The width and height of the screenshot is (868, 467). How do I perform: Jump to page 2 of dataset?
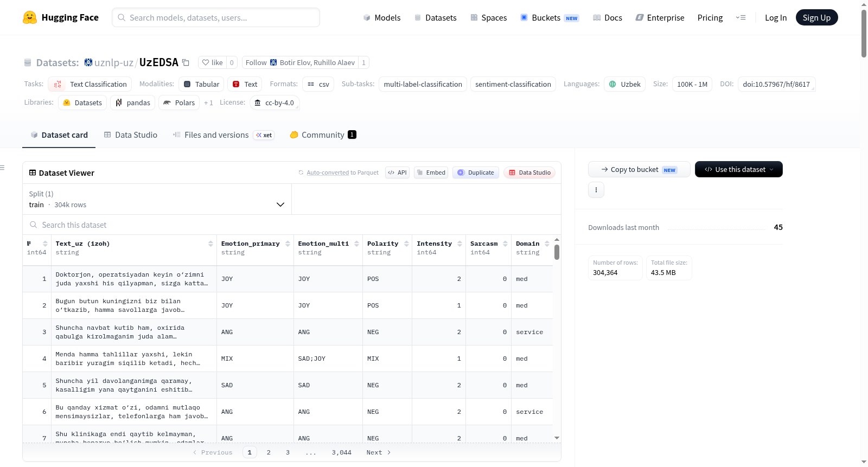269,452
